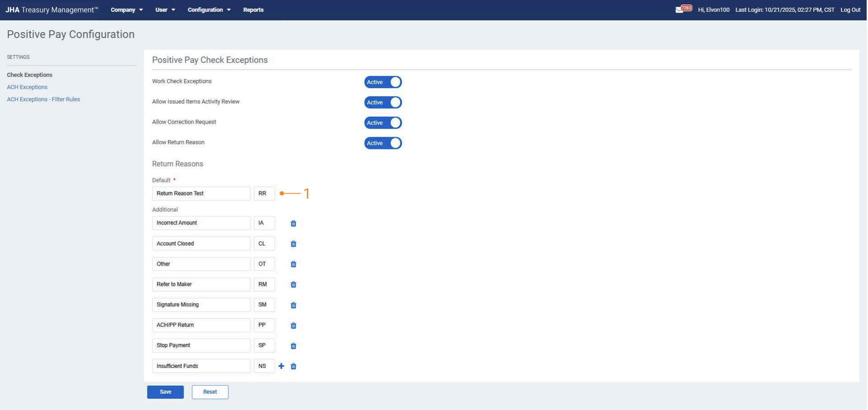Switch off Allow Return Reason
This screenshot has height=410, width=868.
383,143
